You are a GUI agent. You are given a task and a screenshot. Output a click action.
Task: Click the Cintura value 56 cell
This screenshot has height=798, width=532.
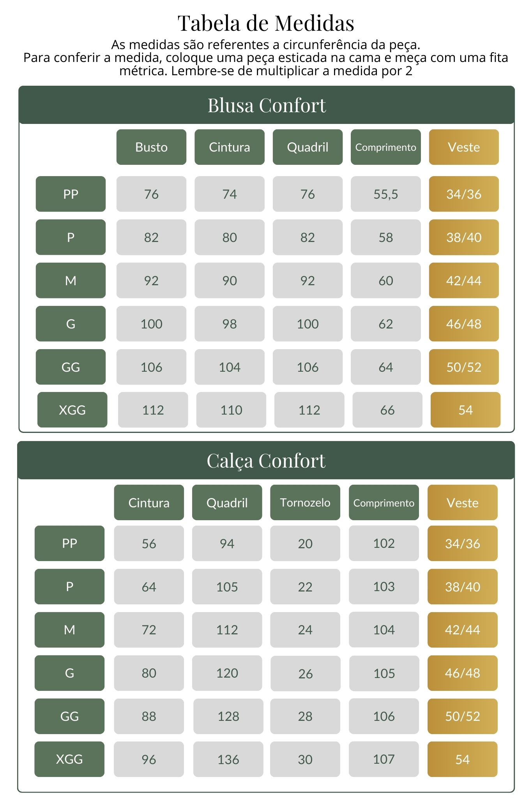(149, 544)
